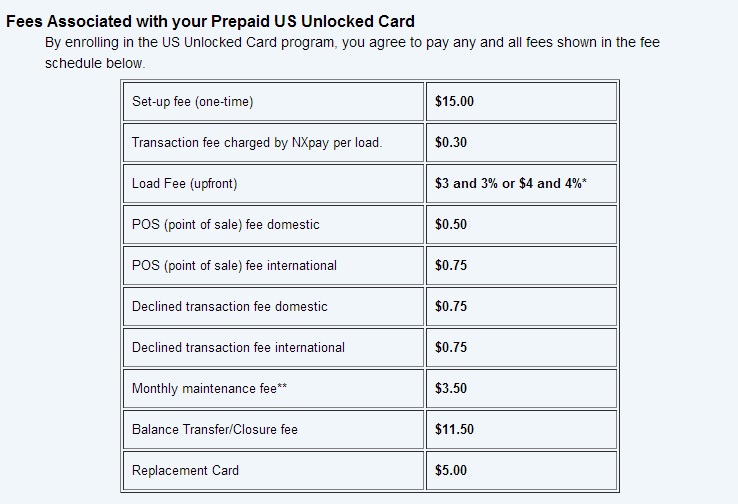Screen dimensions: 738x504
Task: Select the $5.00 replacement card value
Action: pos(451,471)
